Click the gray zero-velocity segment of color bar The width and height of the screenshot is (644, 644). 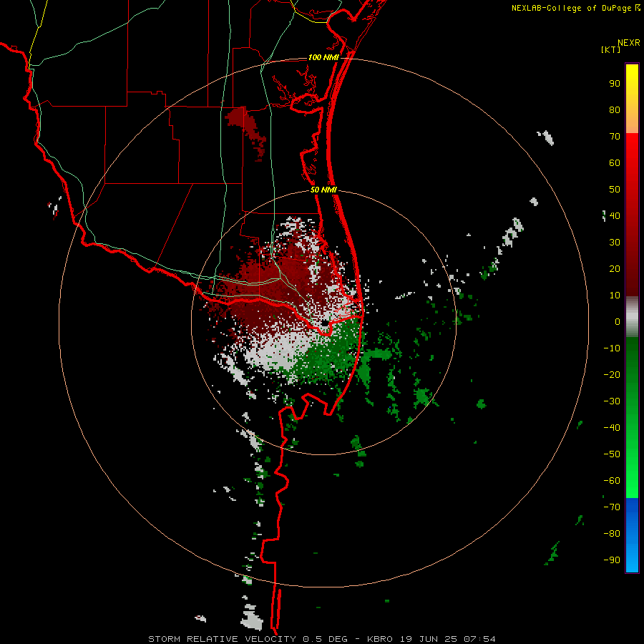[x=632, y=317]
